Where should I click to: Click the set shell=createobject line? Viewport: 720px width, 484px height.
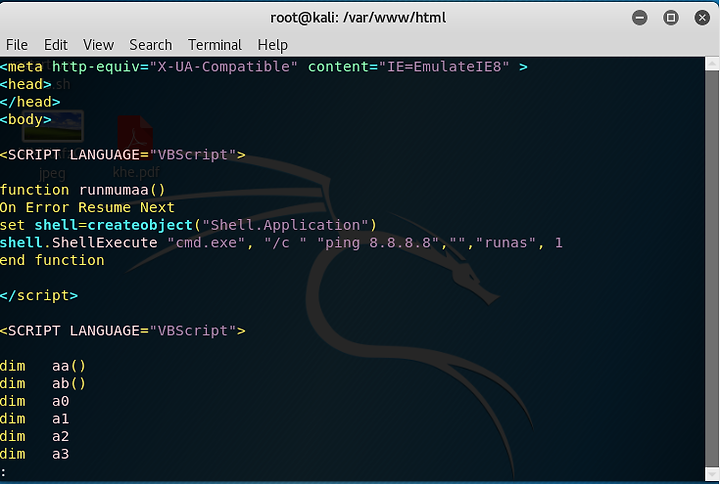[x=188, y=225]
